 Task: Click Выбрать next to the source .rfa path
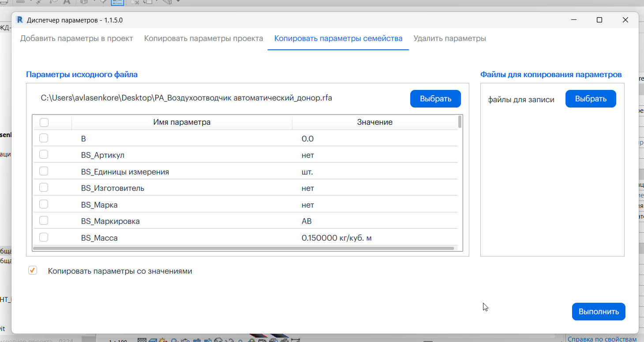pyautogui.click(x=435, y=99)
